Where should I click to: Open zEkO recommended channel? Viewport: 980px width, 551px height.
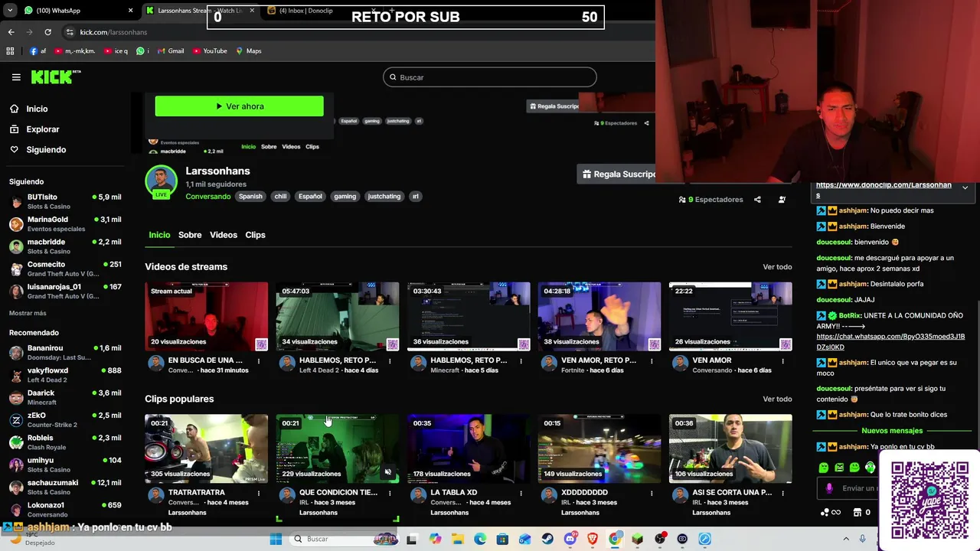[x=65, y=419]
